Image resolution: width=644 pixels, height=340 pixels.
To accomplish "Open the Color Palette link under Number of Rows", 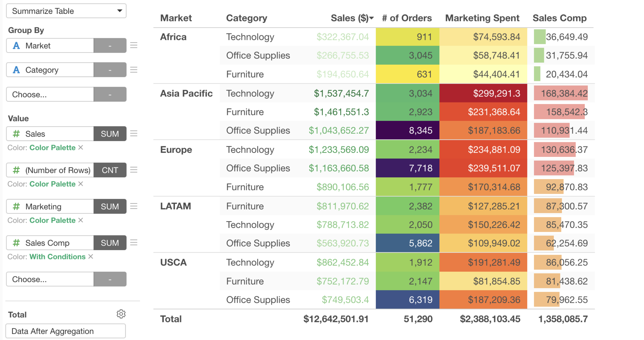I will click(x=53, y=184).
